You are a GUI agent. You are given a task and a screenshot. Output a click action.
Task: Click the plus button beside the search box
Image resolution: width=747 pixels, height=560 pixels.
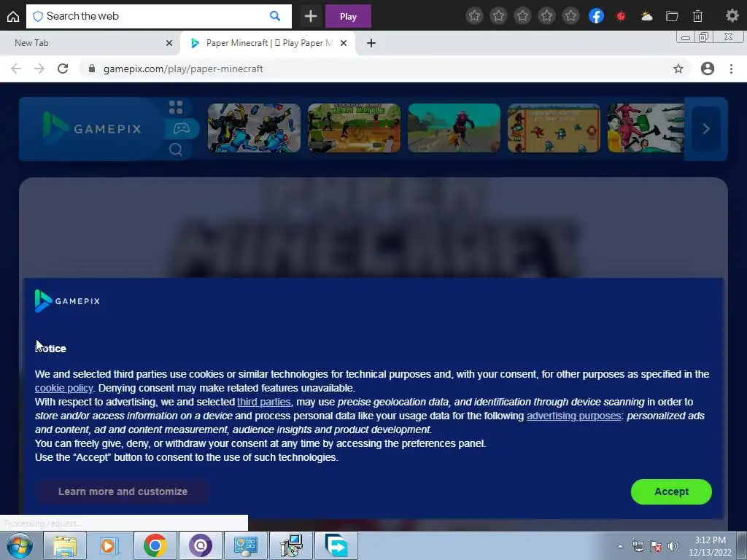click(311, 16)
